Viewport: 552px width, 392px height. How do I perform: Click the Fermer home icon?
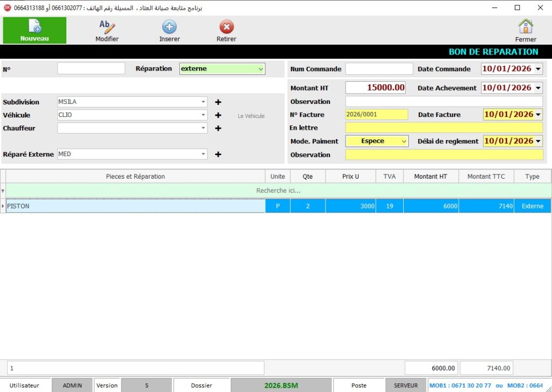[525, 26]
